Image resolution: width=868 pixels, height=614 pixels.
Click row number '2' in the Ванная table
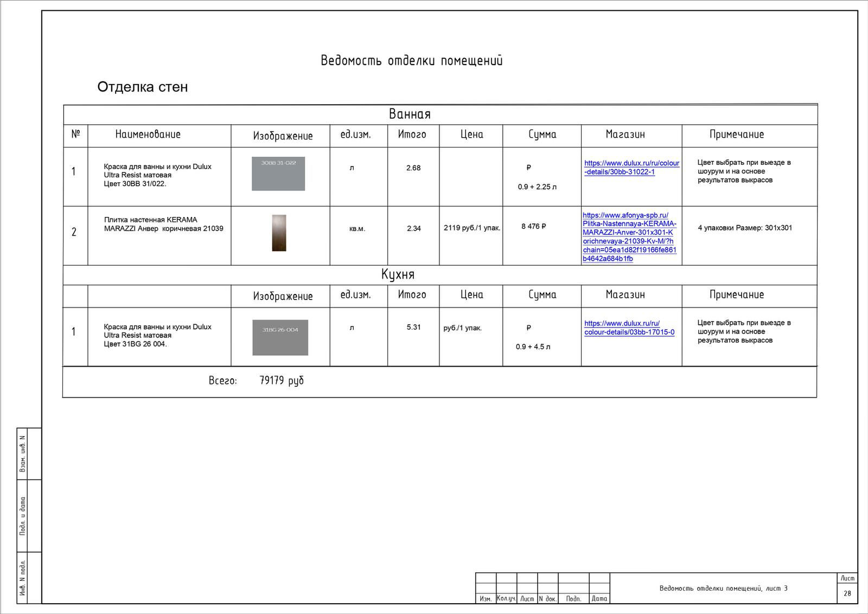tap(74, 232)
